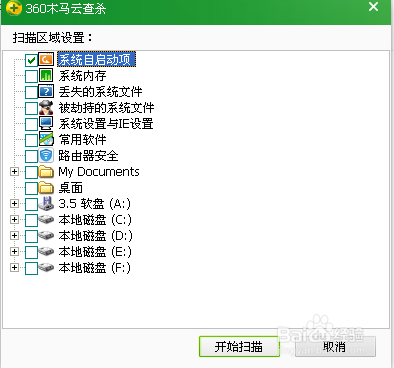Select the 系统设置与IE设置 label
Image resolution: width=394 pixels, height=368 pixels.
(x=106, y=124)
